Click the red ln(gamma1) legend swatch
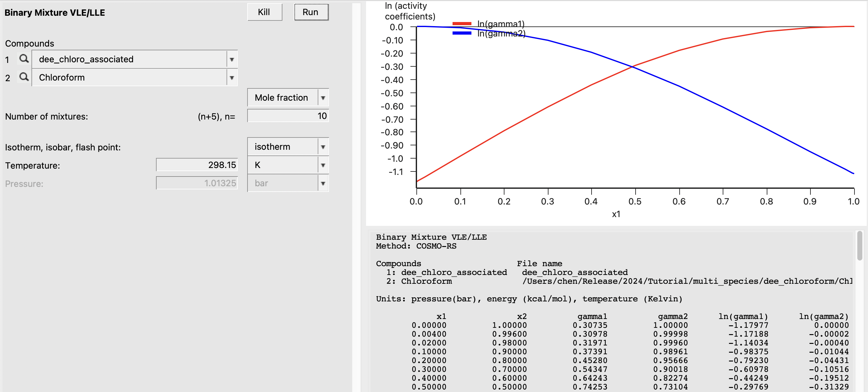Screen dimensions: 868x392 [462, 24]
